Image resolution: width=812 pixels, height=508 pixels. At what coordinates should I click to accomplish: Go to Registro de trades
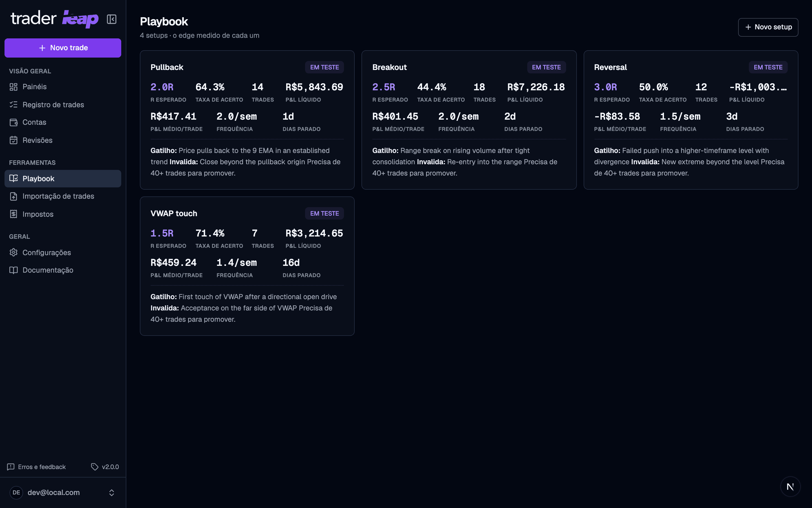(63, 104)
